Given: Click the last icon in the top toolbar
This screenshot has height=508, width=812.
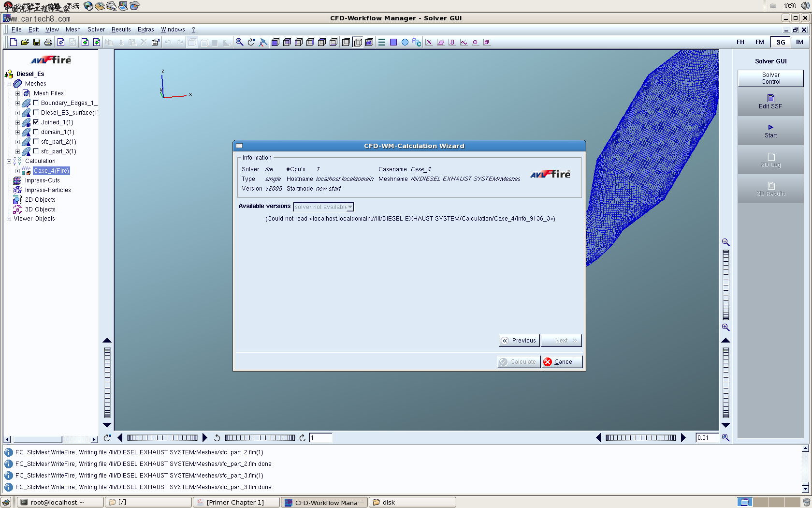Looking at the screenshot, I should tap(487, 42).
